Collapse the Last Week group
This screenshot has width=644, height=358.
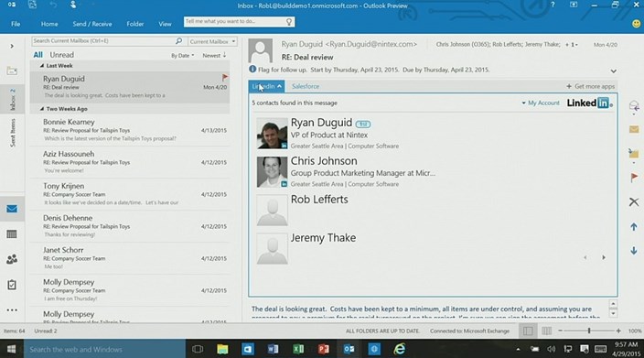tap(41, 66)
